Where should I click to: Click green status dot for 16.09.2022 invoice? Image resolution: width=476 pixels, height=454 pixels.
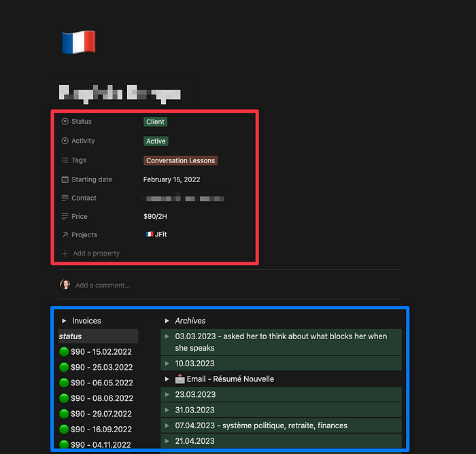(64, 429)
